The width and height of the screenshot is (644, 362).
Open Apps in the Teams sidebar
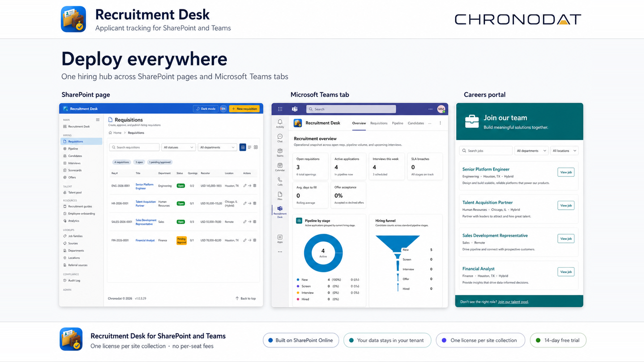280,239
